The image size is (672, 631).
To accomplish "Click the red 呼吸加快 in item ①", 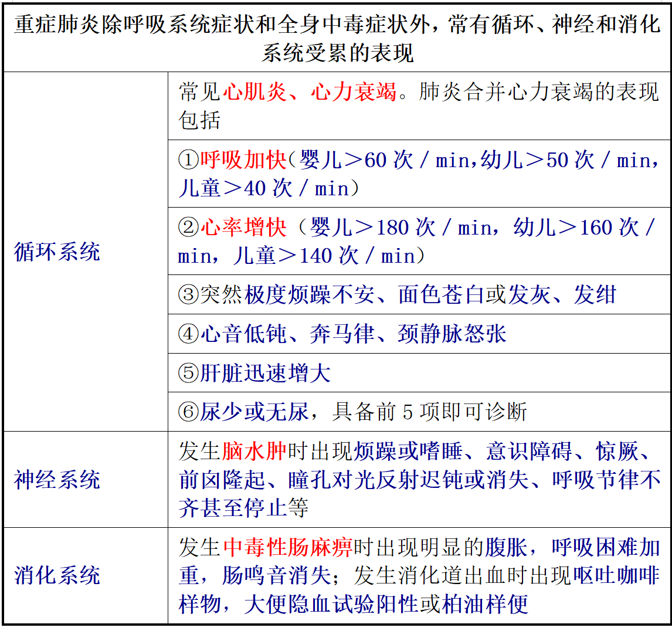I will coord(243,160).
